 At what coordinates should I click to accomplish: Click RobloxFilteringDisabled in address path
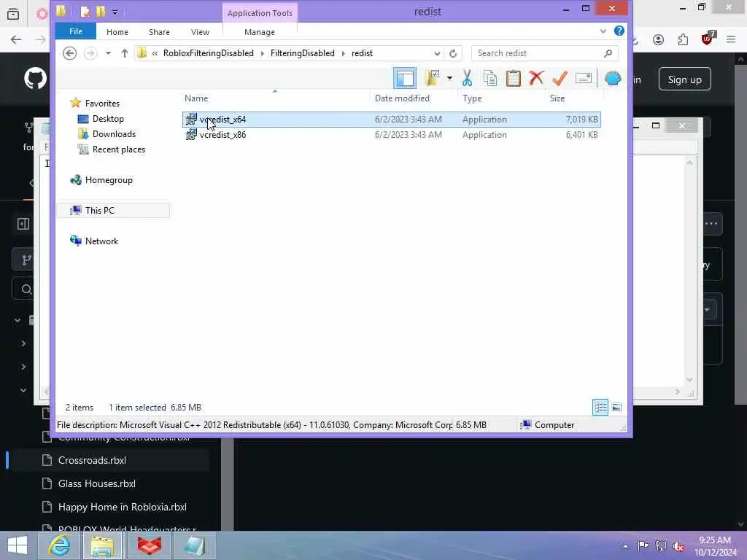(x=208, y=53)
